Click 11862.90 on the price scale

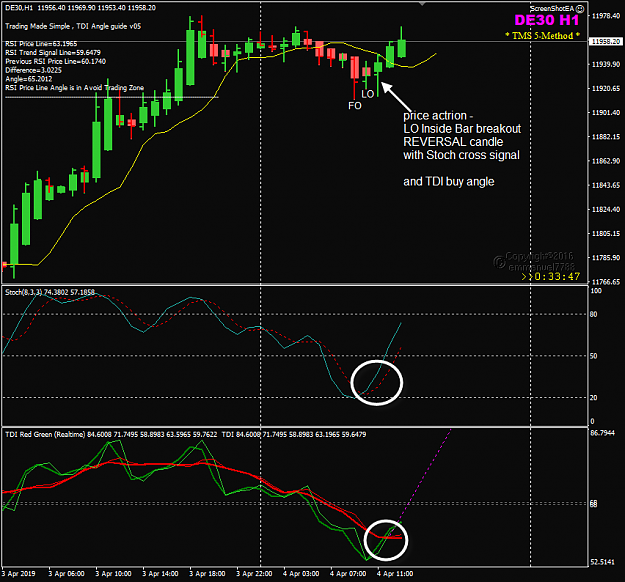606,161
